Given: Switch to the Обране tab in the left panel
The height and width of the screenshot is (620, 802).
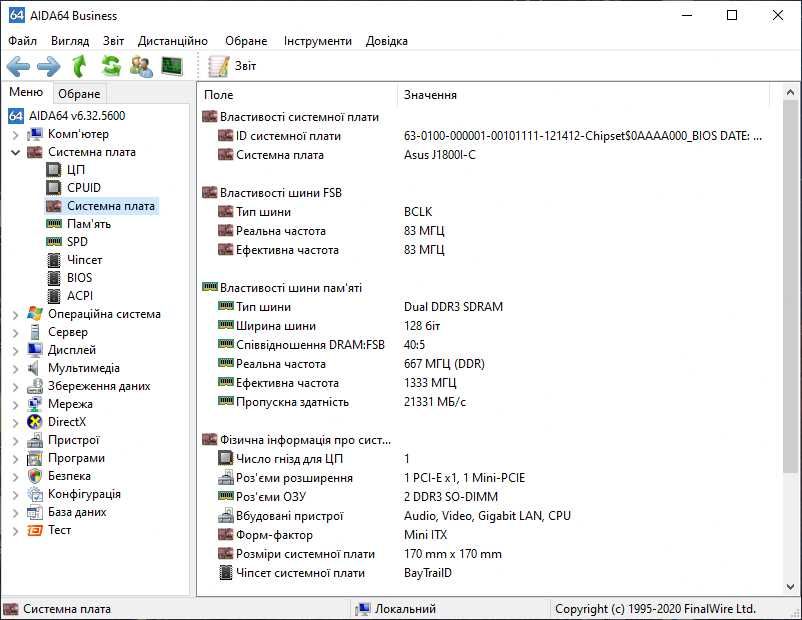Looking at the screenshot, I should click(x=79, y=94).
